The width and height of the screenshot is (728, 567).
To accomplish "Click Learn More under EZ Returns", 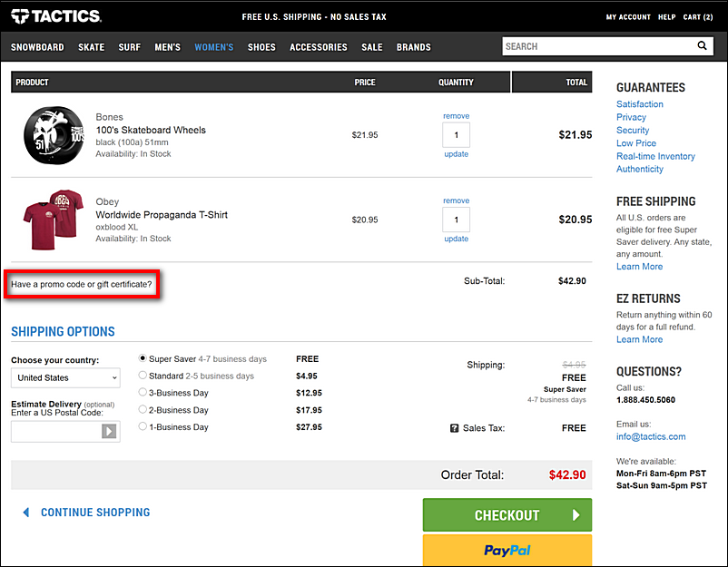I will (x=639, y=339).
